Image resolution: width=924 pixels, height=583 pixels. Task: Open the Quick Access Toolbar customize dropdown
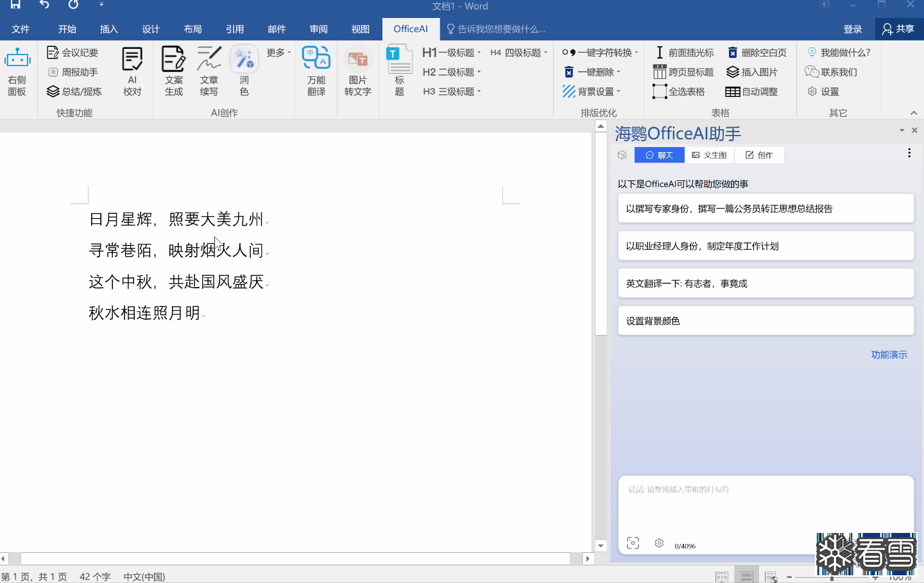click(x=101, y=4)
